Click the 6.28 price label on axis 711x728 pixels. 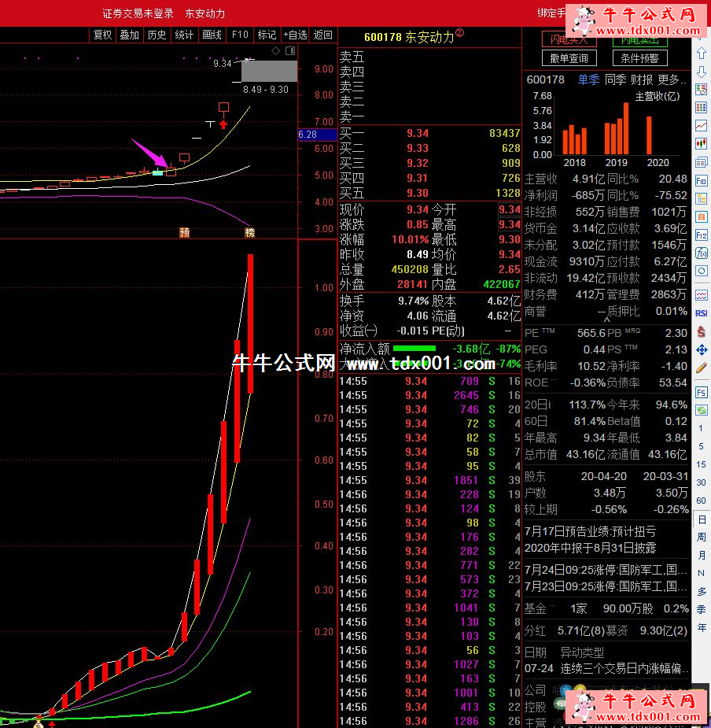pyautogui.click(x=317, y=135)
